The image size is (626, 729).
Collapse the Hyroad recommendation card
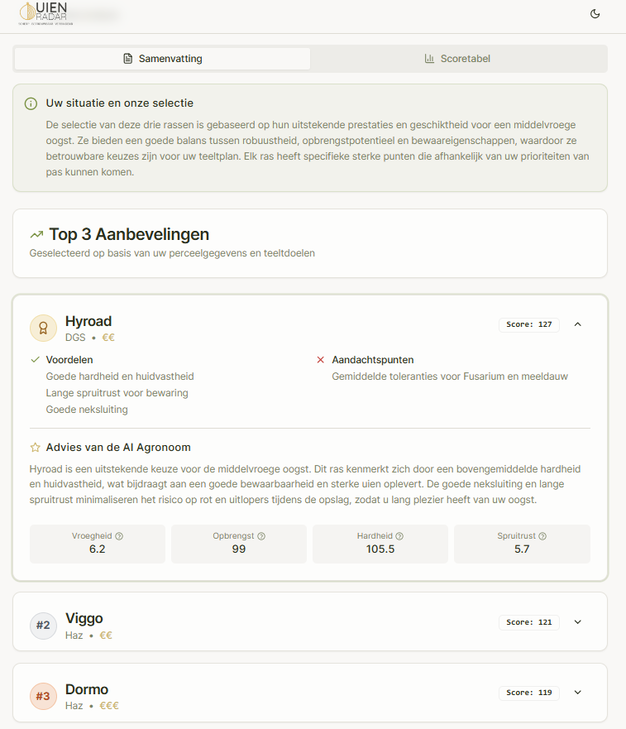578,324
